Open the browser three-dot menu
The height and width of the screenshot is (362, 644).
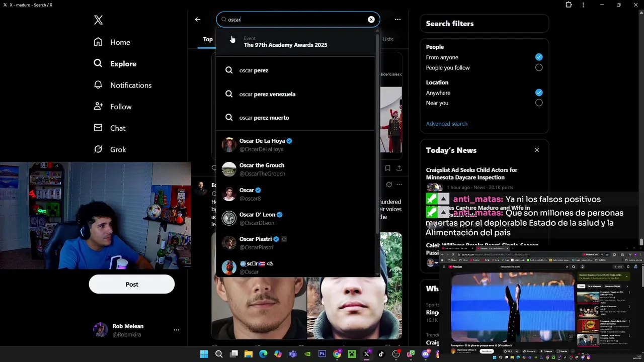(x=583, y=5)
